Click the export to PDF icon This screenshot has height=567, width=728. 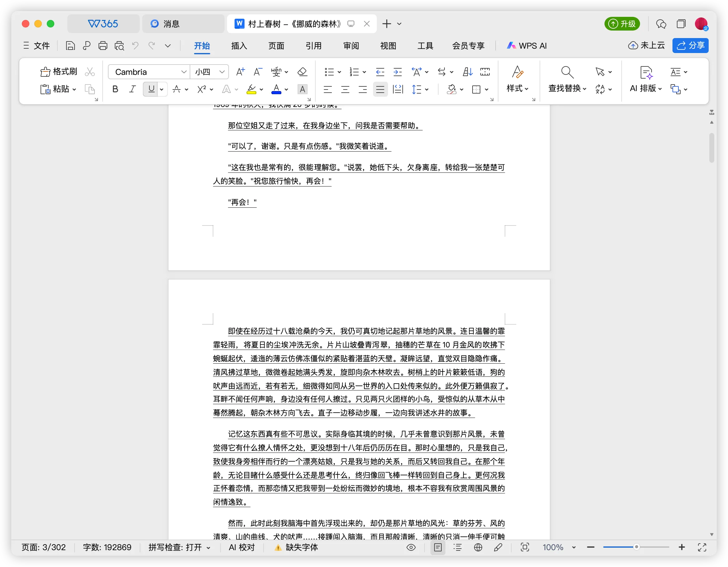click(86, 45)
